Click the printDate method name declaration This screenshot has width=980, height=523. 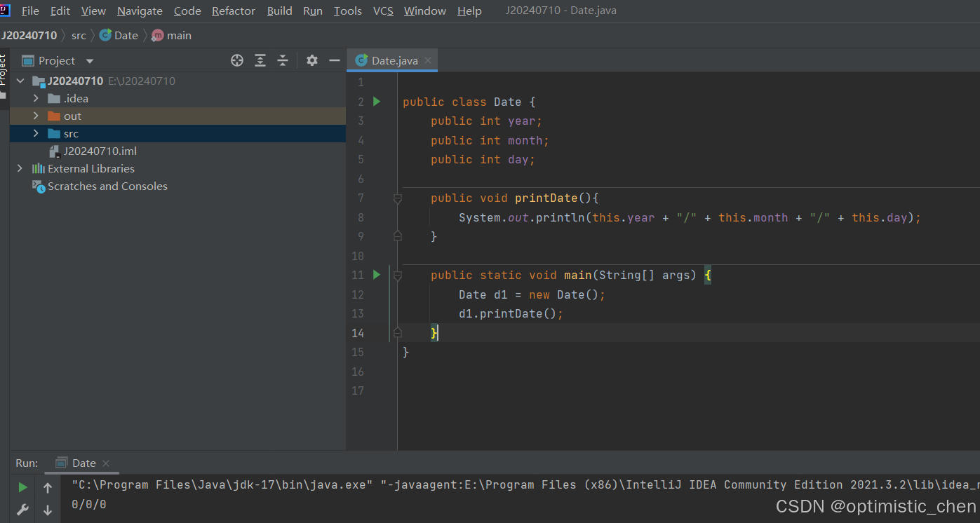[x=546, y=198]
